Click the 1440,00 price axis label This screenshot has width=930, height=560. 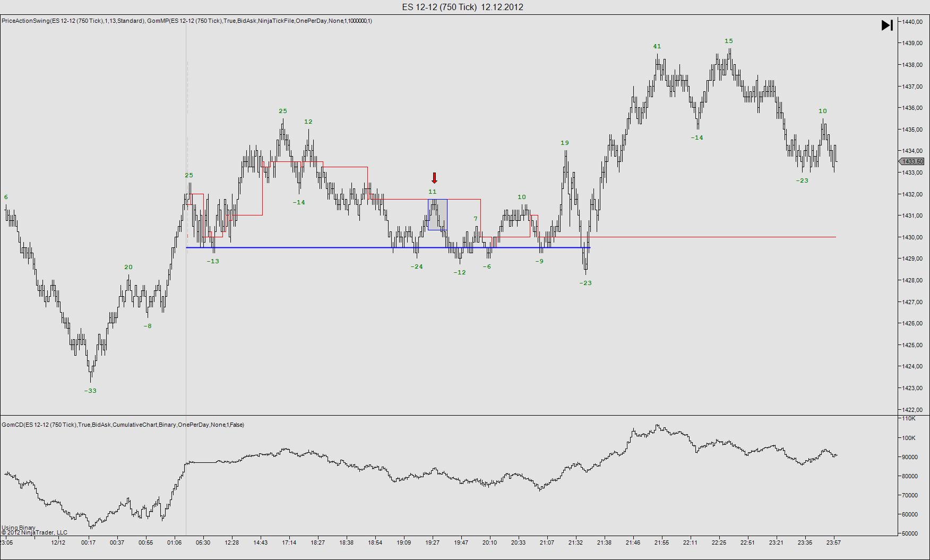912,22
